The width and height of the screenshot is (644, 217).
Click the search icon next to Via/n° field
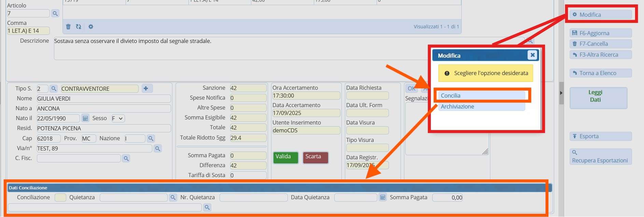click(x=157, y=148)
